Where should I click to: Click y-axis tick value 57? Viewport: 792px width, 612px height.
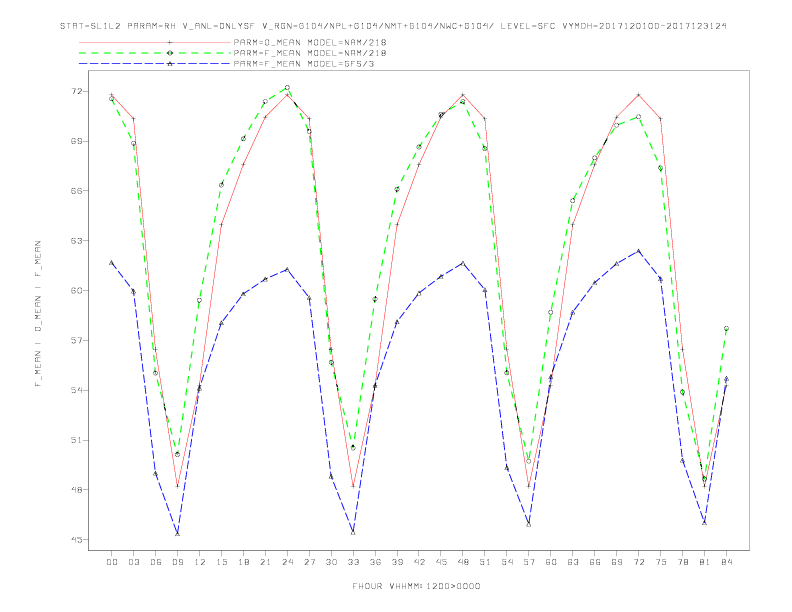pyautogui.click(x=76, y=340)
